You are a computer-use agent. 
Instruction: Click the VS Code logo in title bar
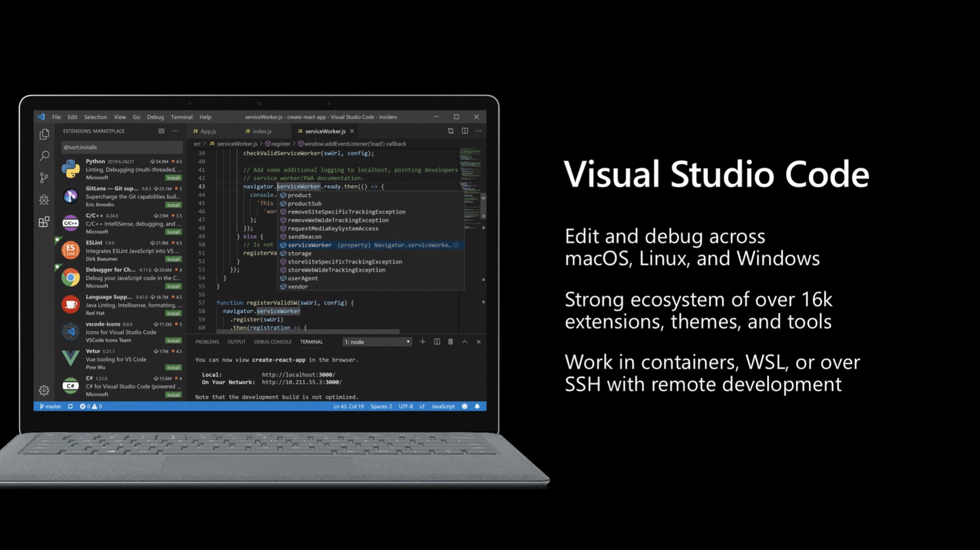click(42, 117)
